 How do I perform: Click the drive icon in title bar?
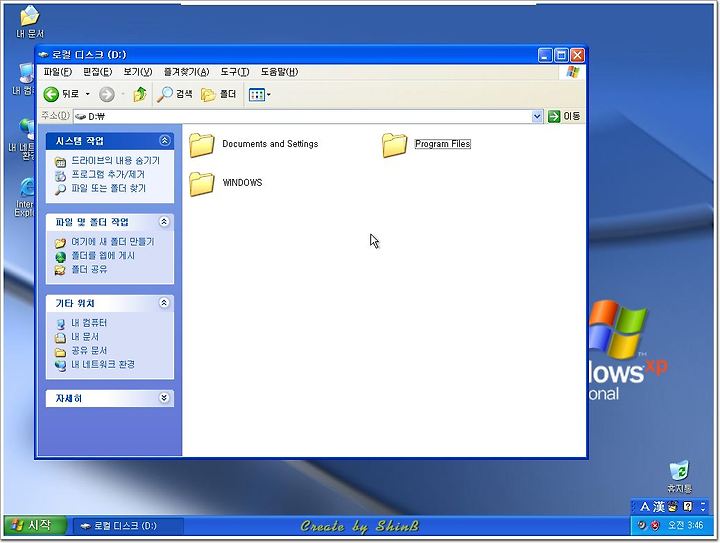click(44, 55)
